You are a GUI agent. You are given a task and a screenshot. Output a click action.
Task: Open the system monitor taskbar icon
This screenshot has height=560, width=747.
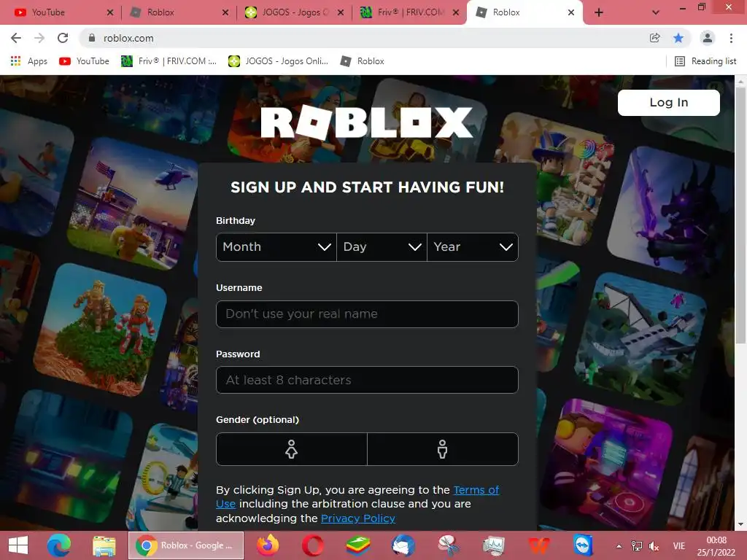pos(494,545)
